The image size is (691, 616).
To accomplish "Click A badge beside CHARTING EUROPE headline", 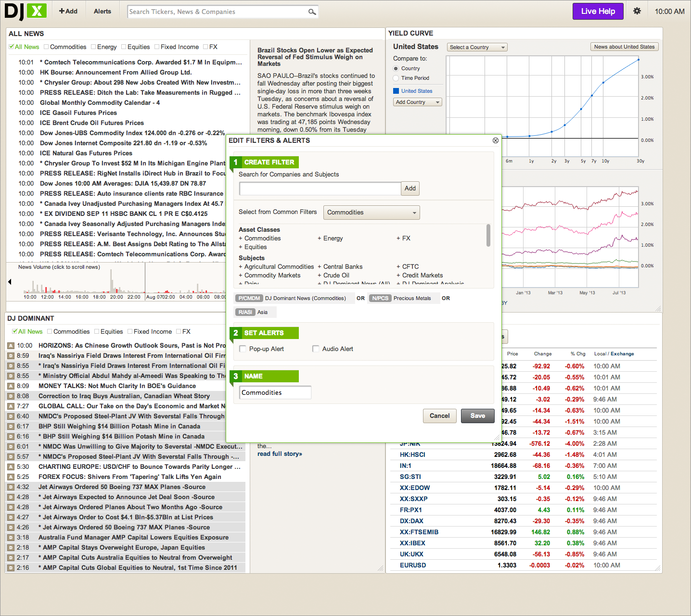I will 11,467.
